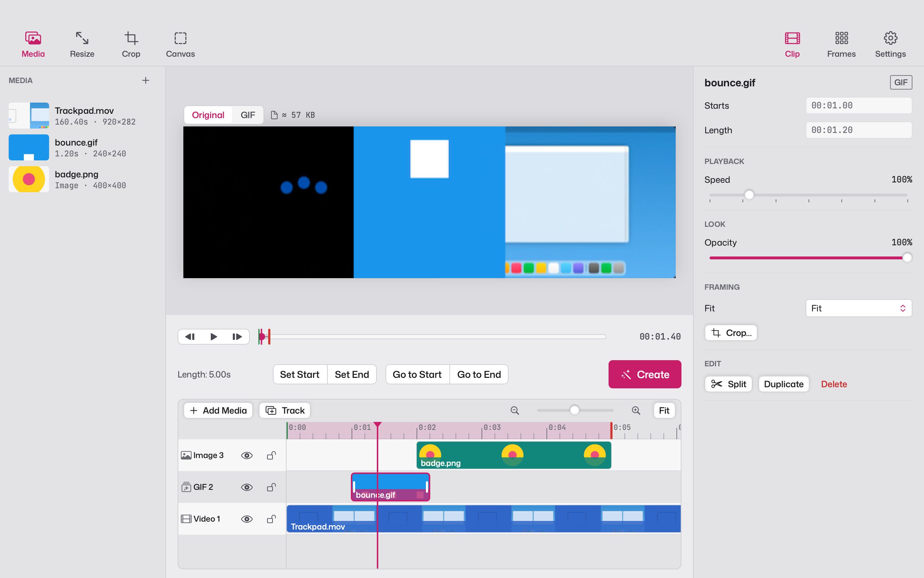
Task: Switch to the Clip inspector tab
Action: click(792, 45)
